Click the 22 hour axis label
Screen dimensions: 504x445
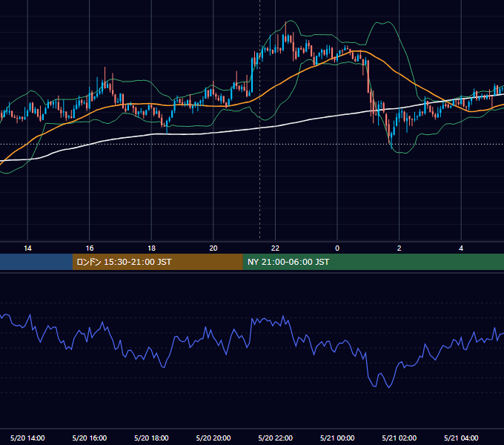[x=275, y=248]
